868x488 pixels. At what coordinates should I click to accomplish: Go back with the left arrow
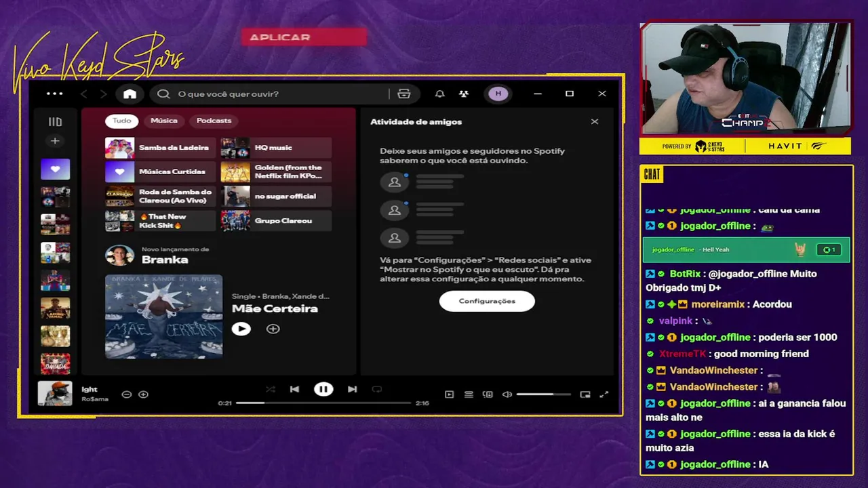point(84,94)
